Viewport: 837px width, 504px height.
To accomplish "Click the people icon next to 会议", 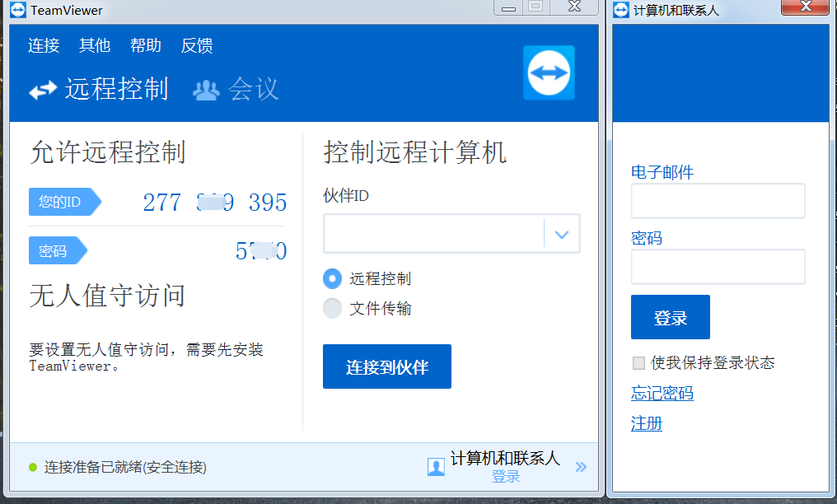I will [206, 90].
